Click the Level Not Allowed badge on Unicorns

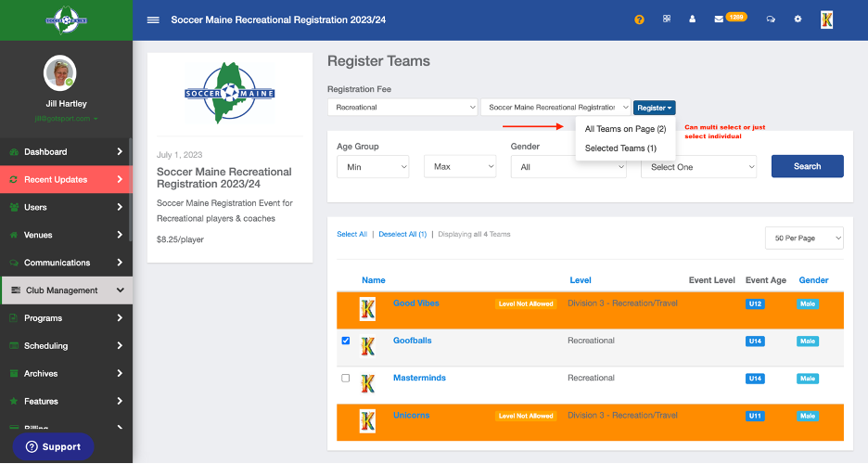[525, 416]
